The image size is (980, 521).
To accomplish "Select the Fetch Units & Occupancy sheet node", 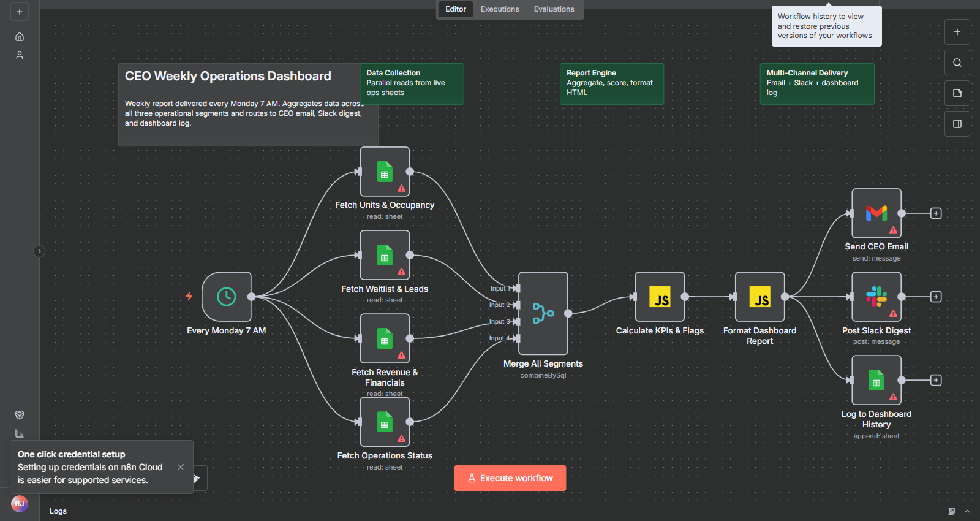I will click(x=385, y=172).
